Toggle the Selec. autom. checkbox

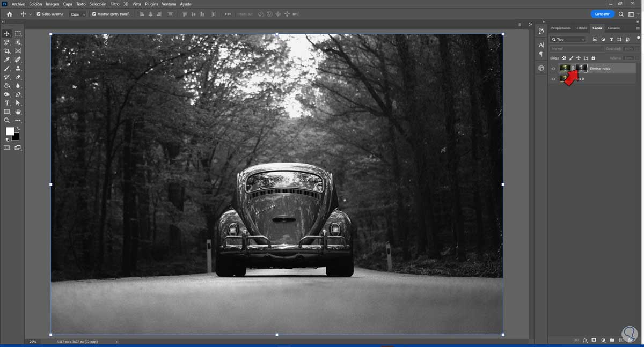38,14
